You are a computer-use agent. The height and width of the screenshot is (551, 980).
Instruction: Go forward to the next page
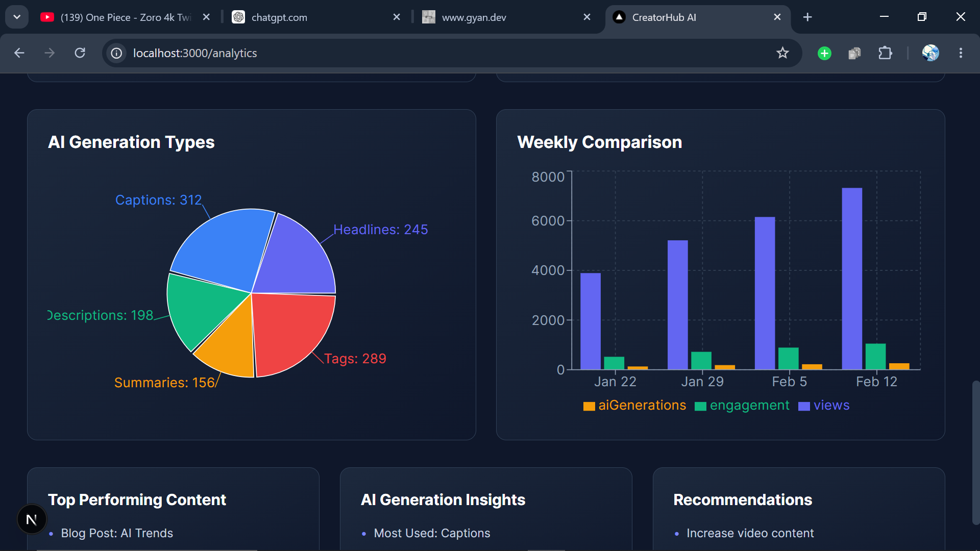pos(50,53)
